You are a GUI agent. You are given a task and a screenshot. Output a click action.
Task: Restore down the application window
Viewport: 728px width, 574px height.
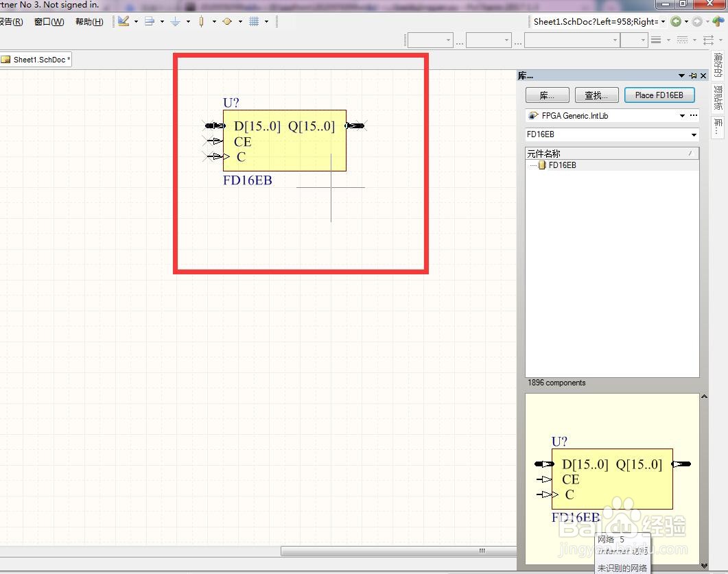click(x=683, y=3)
